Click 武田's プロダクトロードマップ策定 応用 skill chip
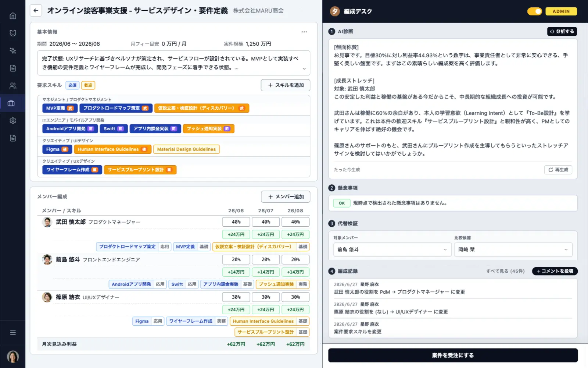588x368 pixels. [x=134, y=247]
